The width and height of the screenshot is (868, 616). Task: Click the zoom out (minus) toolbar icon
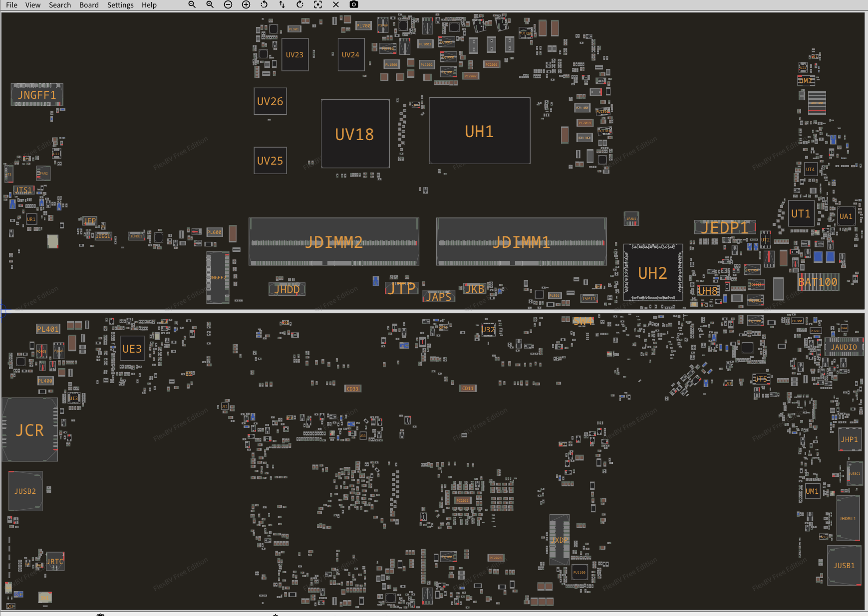[x=228, y=4]
